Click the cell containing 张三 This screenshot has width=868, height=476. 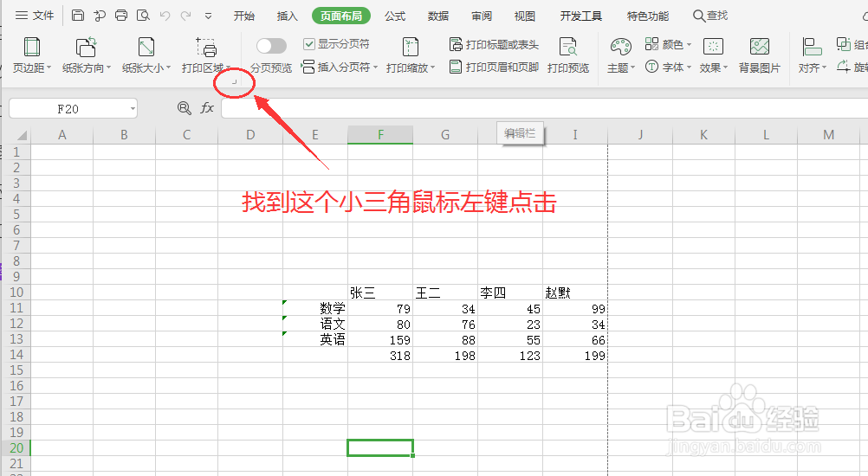(x=380, y=293)
